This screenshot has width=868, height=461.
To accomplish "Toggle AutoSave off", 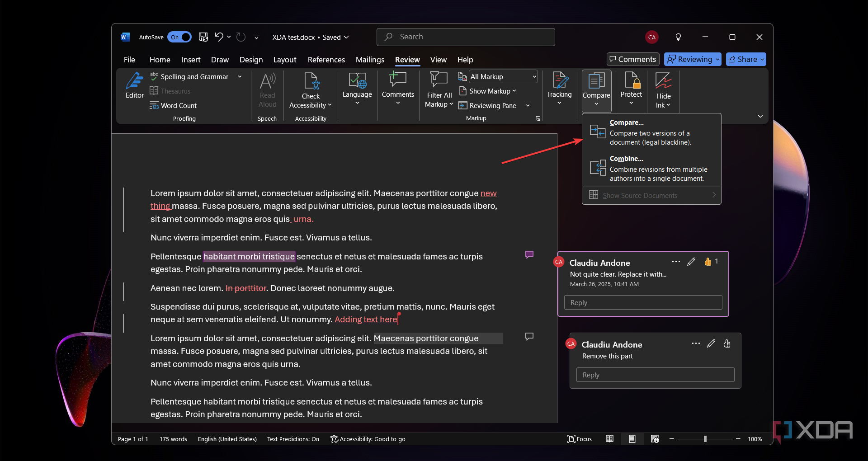I will [x=179, y=37].
